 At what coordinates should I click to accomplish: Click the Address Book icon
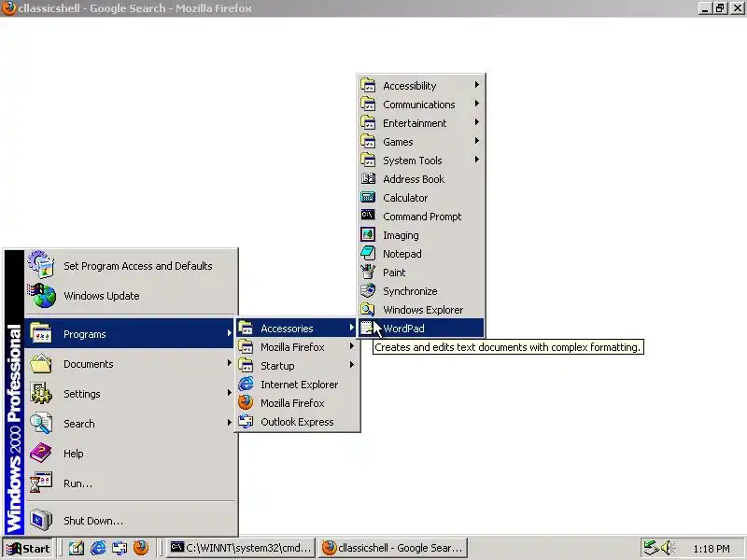click(x=367, y=178)
